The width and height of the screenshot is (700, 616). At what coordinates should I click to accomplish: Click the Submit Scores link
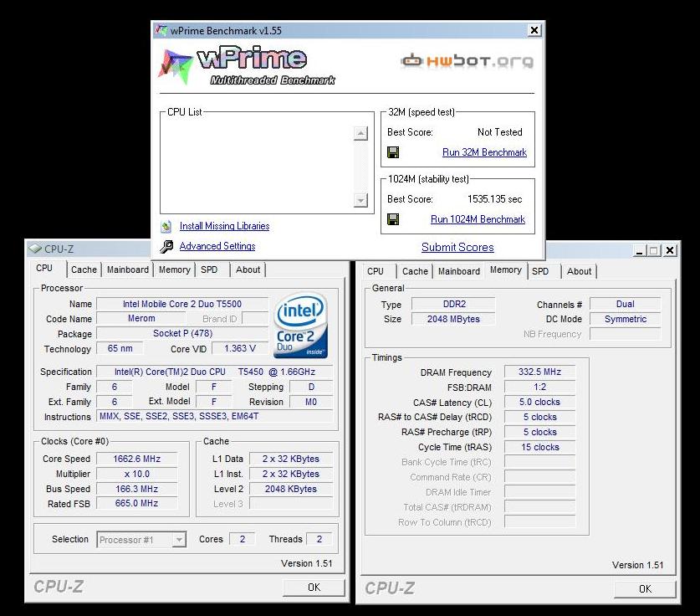pos(457,248)
